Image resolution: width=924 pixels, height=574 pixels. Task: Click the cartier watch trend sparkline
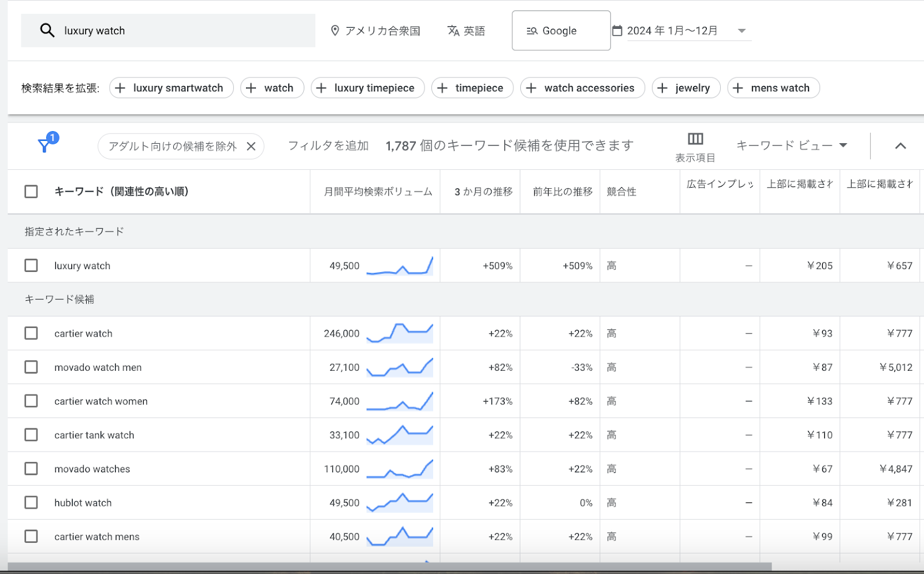coord(400,333)
